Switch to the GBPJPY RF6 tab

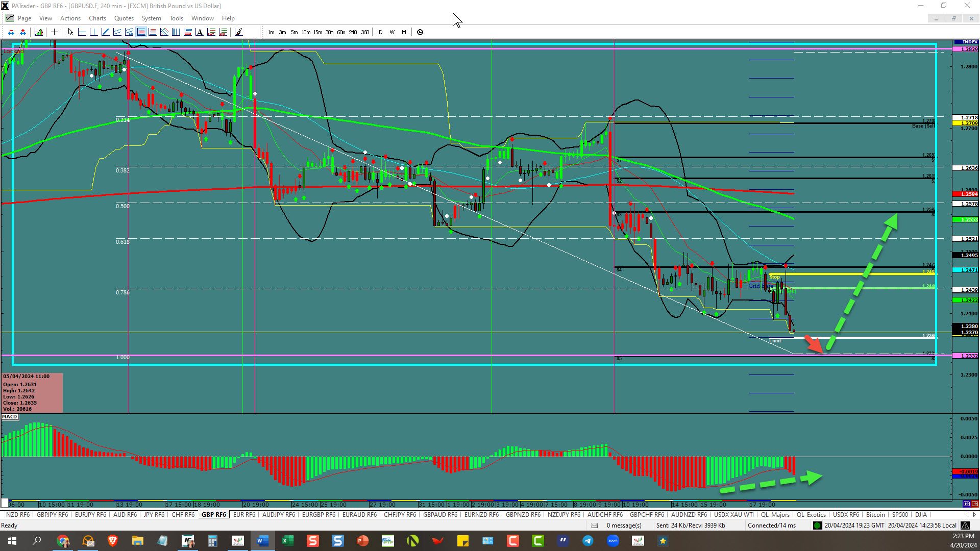(x=52, y=515)
